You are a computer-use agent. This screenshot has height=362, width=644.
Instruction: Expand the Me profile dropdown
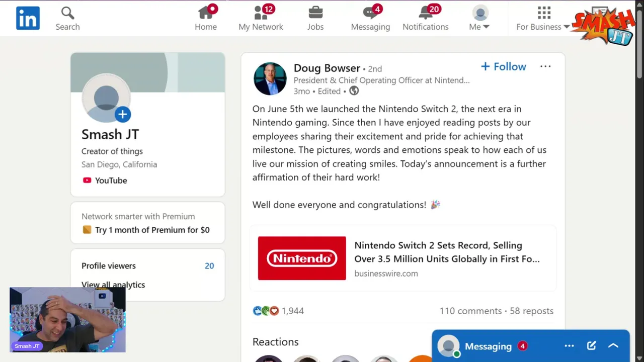479,19
